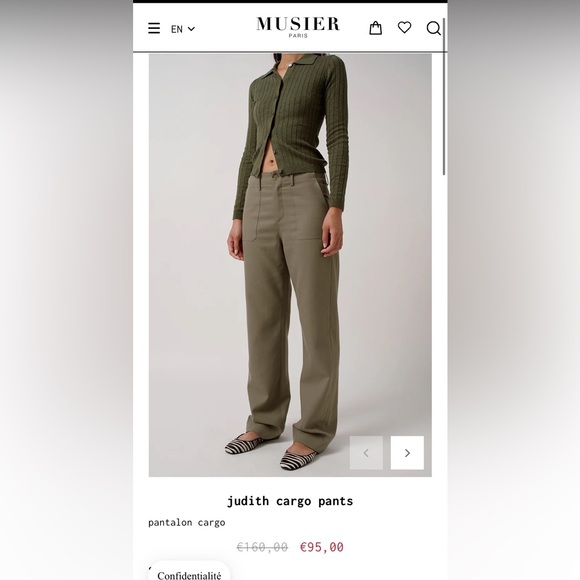The height and width of the screenshot is (580, 580).
Task: Click the judith cargo pants title
Action: tap(290, 501)
